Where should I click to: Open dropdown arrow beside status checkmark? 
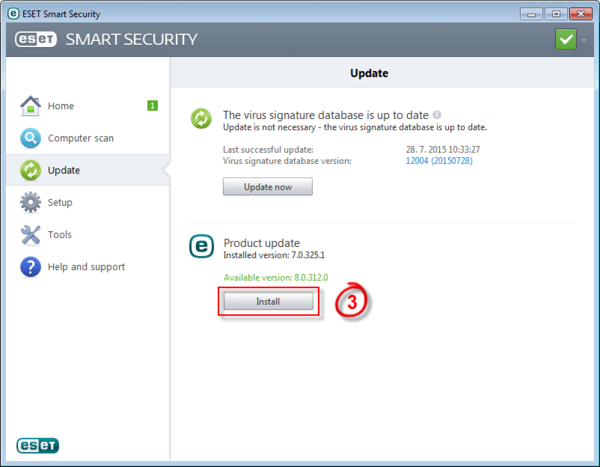pos(584,39)
